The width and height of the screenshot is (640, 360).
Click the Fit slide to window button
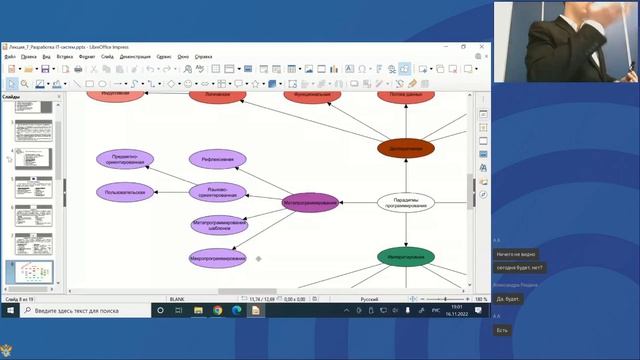point(413,299)
